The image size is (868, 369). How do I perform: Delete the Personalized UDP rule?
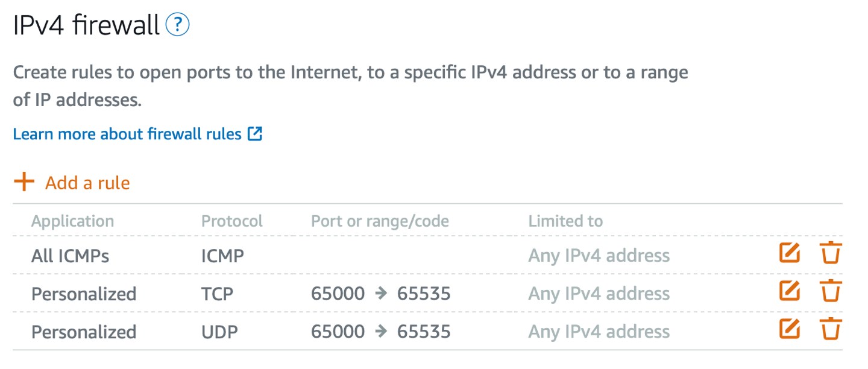click(831, 329)
